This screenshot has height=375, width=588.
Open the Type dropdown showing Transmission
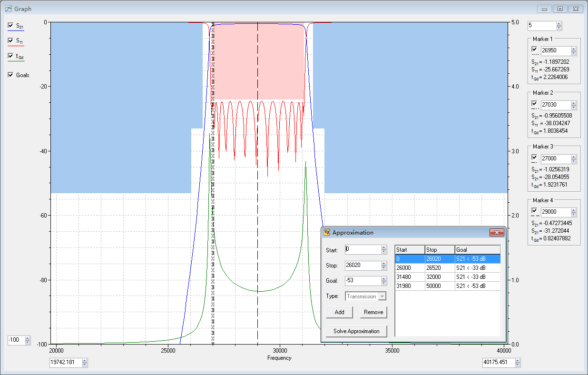coord(382,296)
